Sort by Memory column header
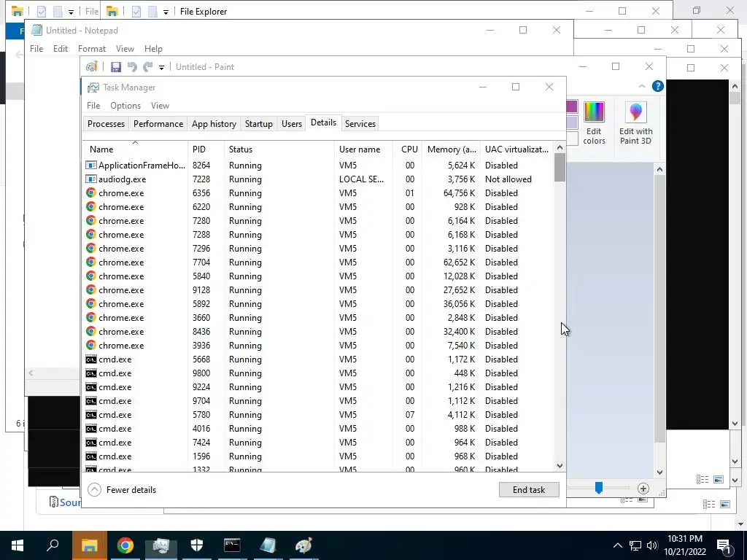This screenshot has width=747, height=560. 451,149
